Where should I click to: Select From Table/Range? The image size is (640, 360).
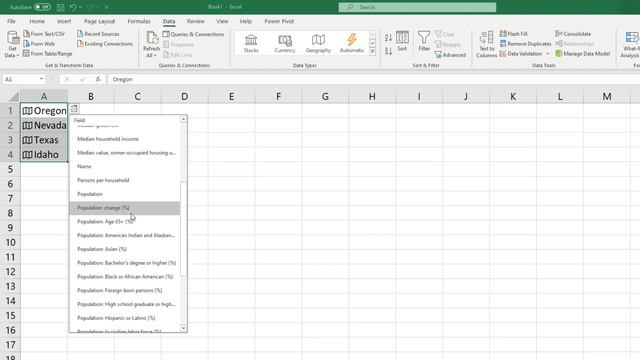pos(48,53)
